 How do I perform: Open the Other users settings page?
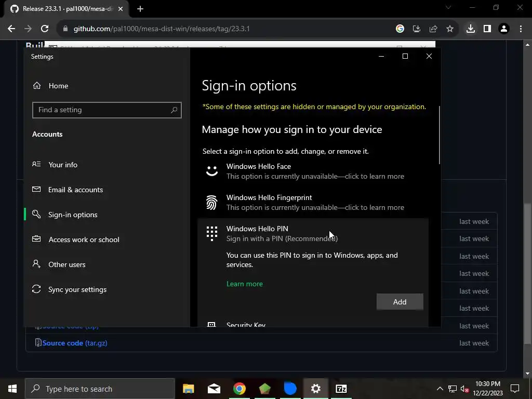67,264
